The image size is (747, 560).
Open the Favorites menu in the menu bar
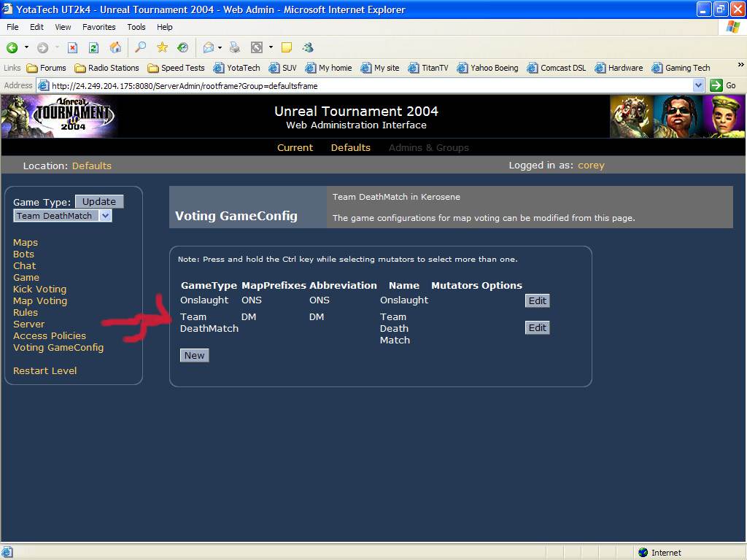[x=99, y=27]
